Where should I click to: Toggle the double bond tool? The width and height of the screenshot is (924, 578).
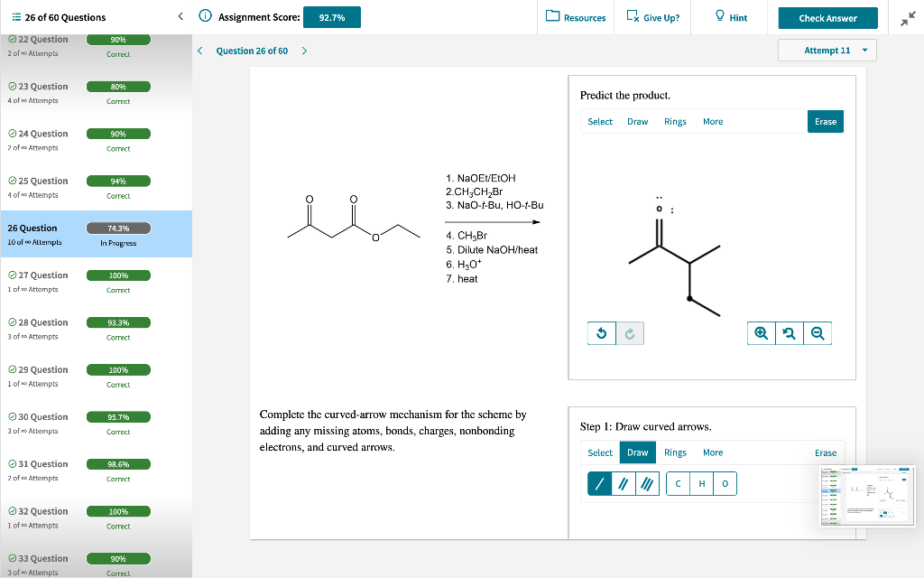tap(622, 483)
